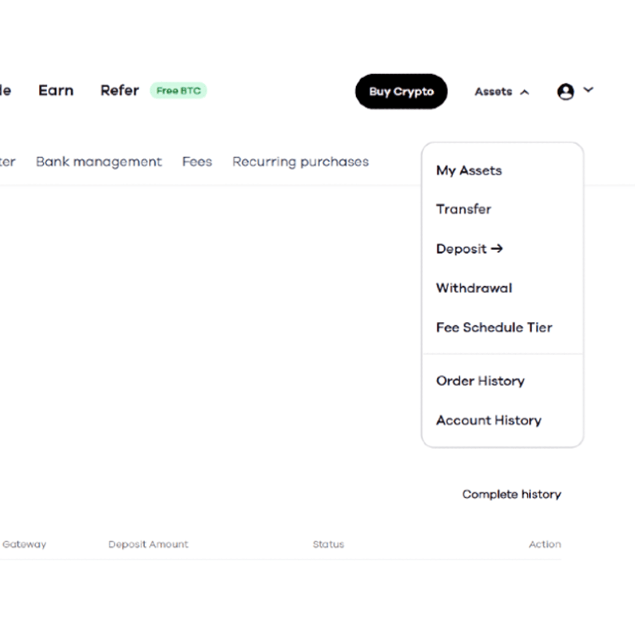Open the Refer navigation item
This screenshot has height=644, width=644.
[120, 90]
